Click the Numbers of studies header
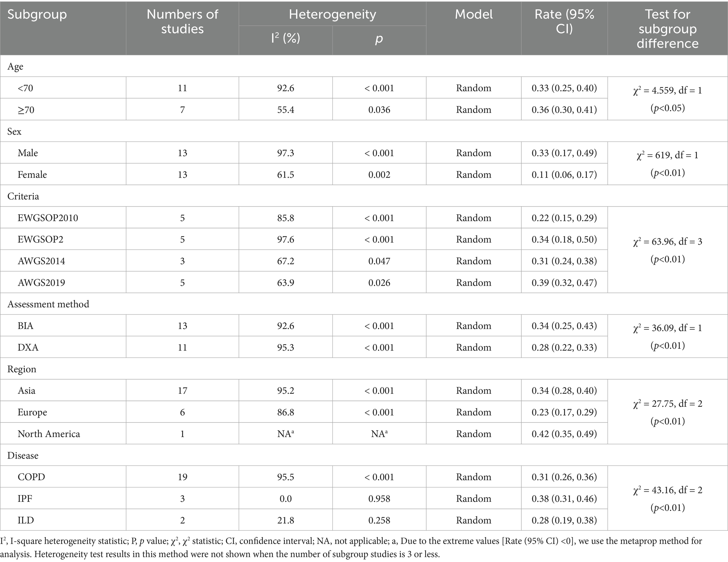The image size is (728, 562). pyautogui.click(x=182, y=21)
